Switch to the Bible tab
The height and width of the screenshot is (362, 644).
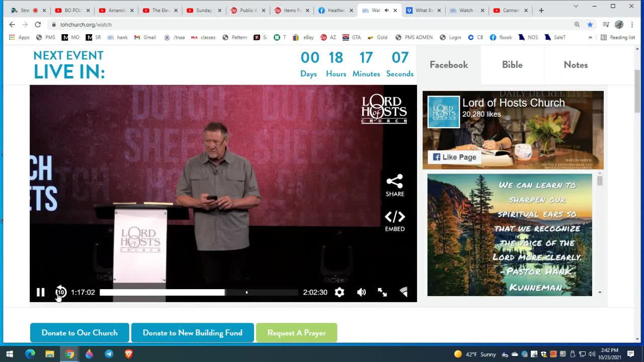click(512, 65)
